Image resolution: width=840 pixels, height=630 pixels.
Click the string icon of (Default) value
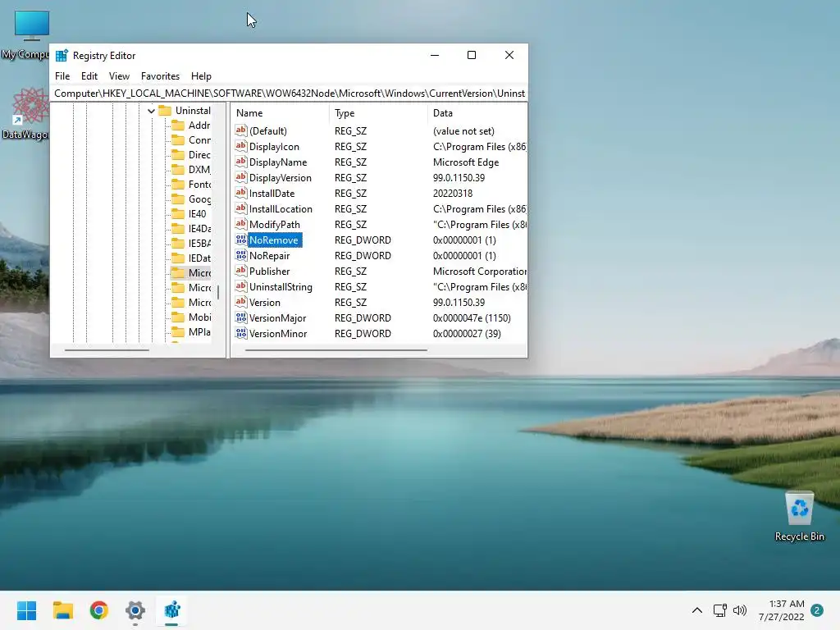(241, 130)
